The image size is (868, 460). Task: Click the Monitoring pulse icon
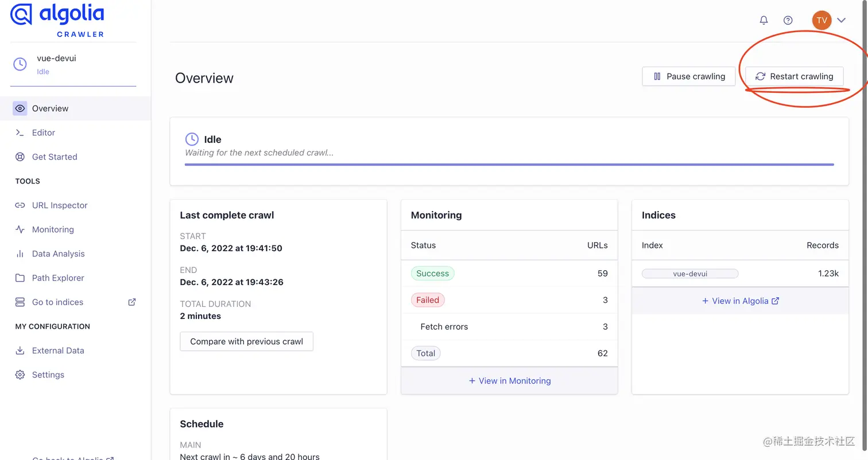click(20, 229)
